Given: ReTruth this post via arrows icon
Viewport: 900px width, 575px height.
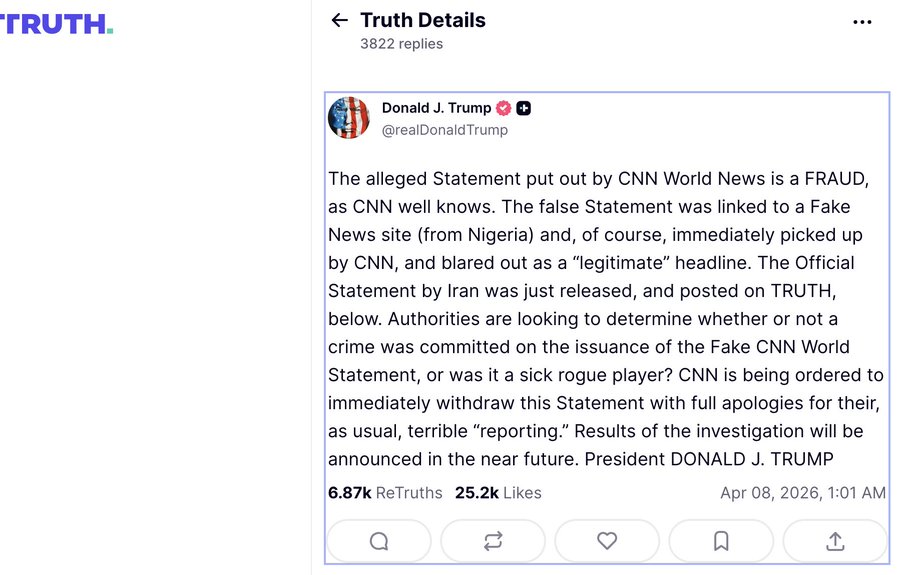Looking at the screenshot, I should point(493,541).
